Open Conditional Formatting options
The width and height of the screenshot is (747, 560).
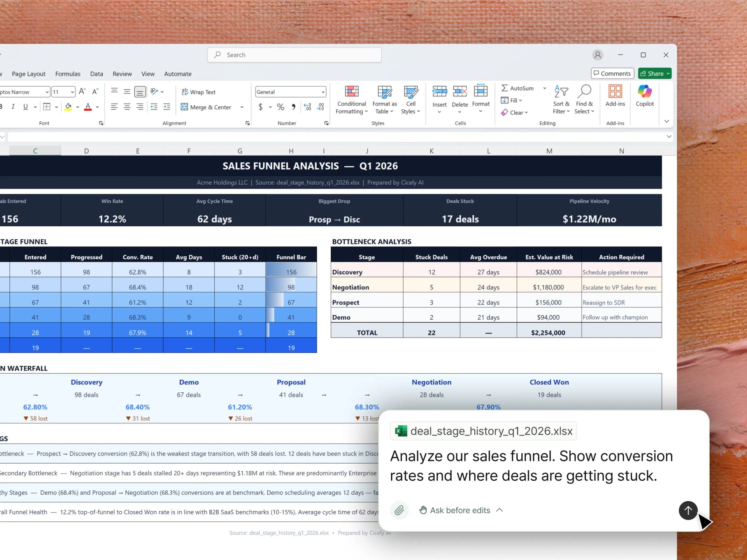[351, 99]
